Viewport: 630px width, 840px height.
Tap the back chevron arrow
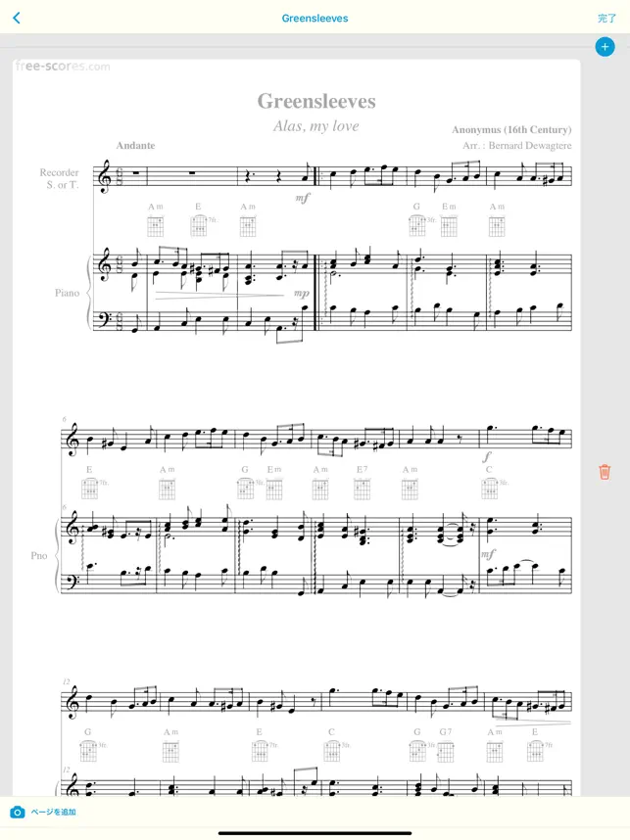pyautogui.click(x=17, y=19)
